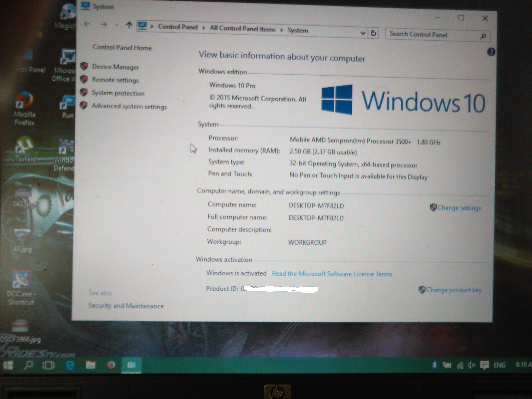The image size is (532, 399).
Task: Click the Search Control Panel field
Action: [437, 35]
